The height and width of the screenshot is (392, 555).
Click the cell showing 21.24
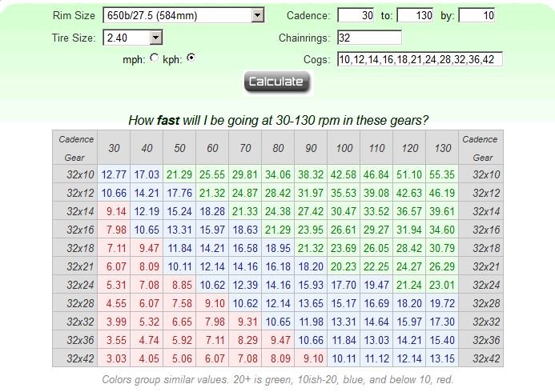409,285
